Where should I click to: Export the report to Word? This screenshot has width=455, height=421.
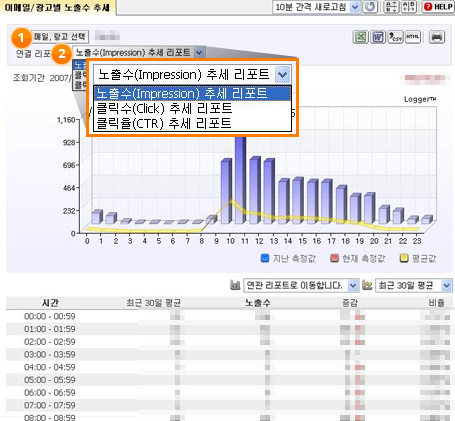(378, 37)
